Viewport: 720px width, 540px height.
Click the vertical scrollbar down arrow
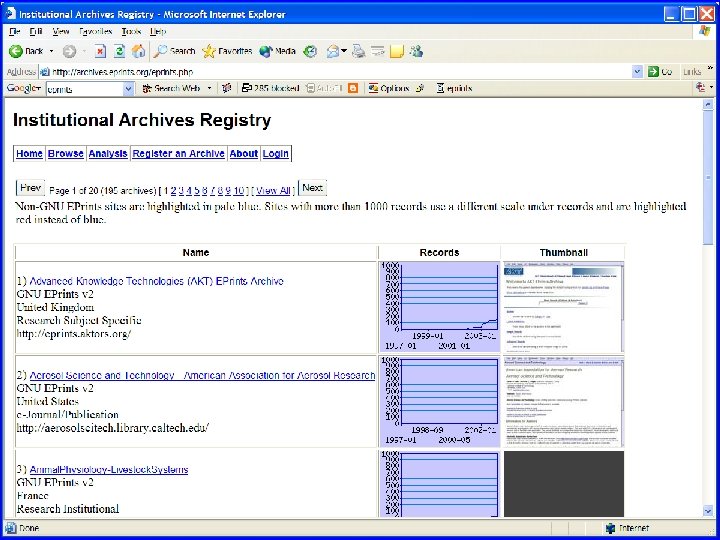pos(708,511)
